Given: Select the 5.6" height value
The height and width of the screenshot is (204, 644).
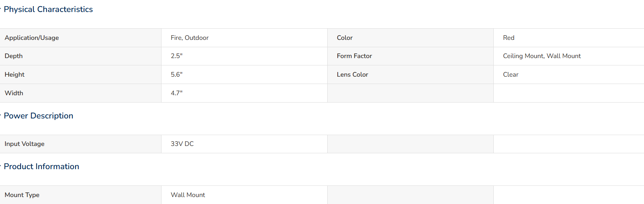Looking at the screenshot, I should tap(177, 75).
